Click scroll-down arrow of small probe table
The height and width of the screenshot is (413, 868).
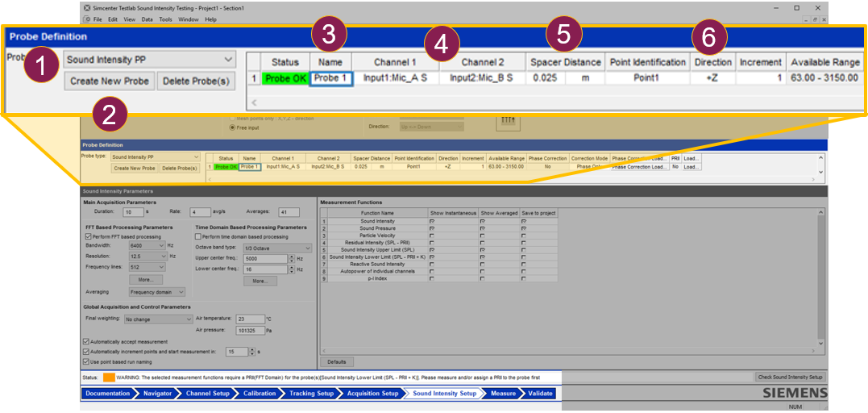821,173
